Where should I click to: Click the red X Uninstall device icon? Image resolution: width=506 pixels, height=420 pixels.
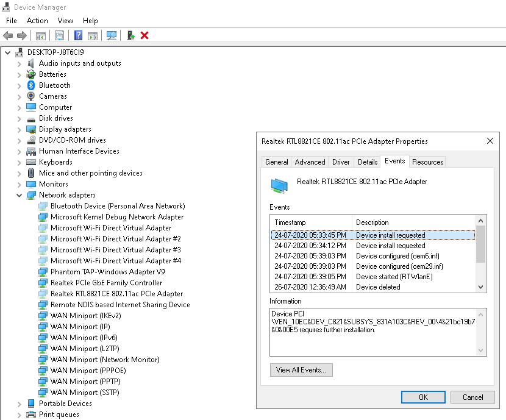click(144, 35)
